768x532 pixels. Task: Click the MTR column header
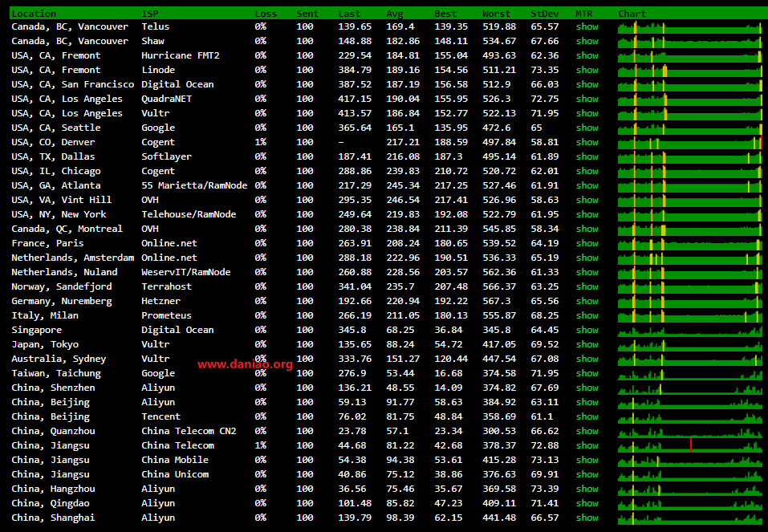click(x=584, y=14)
